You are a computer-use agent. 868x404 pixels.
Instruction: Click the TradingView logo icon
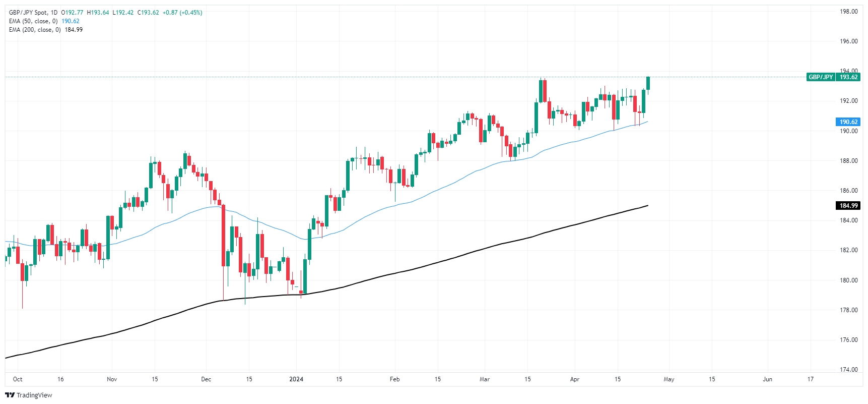(x=10, y=395)
